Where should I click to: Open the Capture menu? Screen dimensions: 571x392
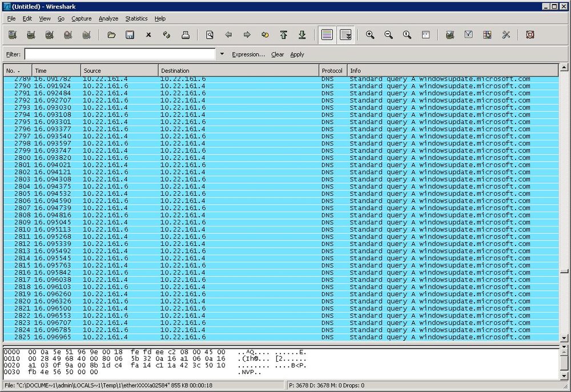[x=82, y=19]
